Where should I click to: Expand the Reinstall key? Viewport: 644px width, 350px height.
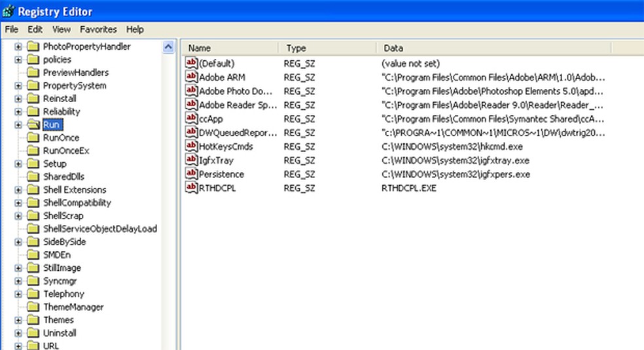pos(18,99)
